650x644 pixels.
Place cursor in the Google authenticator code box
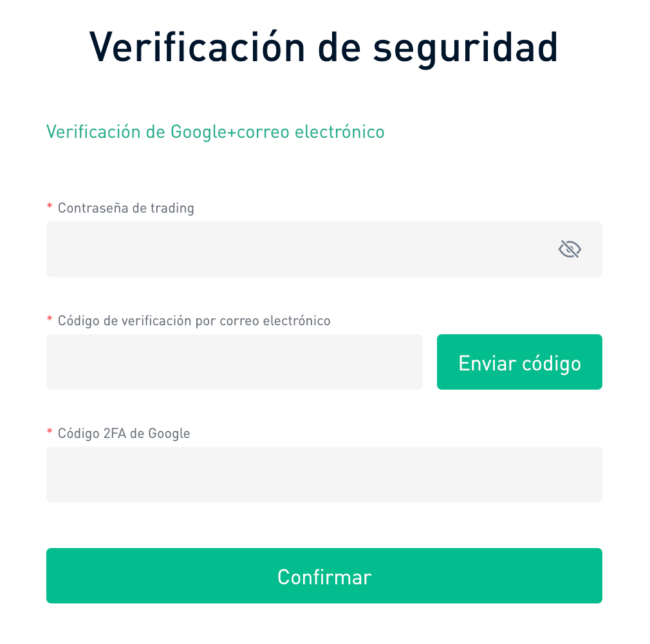pyautogui.click(x=324, y=475)
